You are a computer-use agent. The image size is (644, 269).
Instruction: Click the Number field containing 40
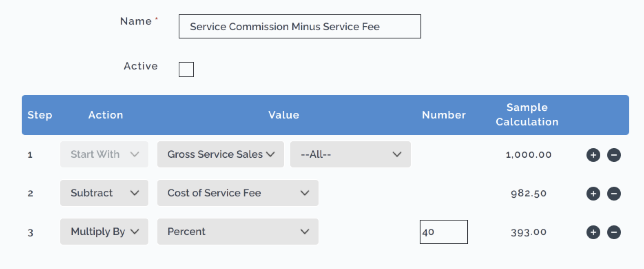444,232
